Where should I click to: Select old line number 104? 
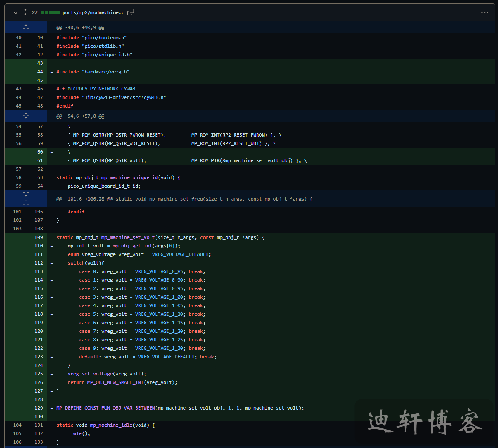click(17, 425)
